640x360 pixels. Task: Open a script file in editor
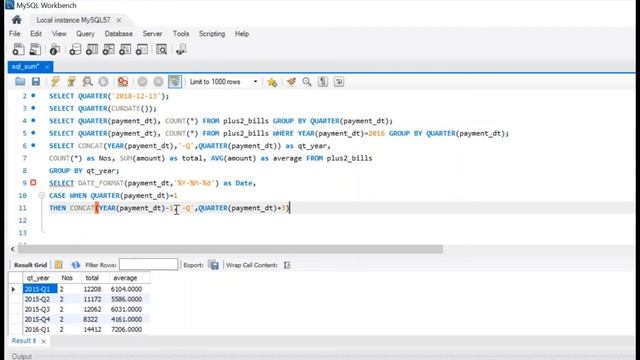tap(20, 82)
